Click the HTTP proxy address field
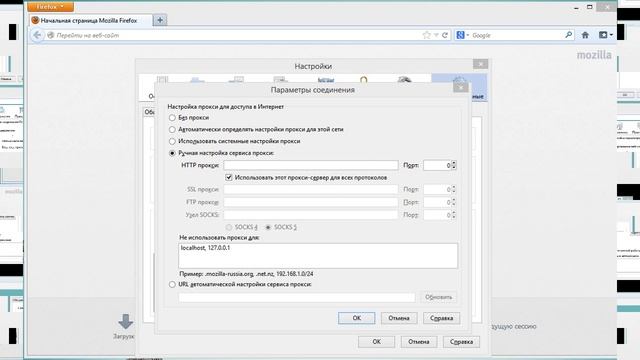The height and width of the screenshot is (360, 640). coord(311,165)
